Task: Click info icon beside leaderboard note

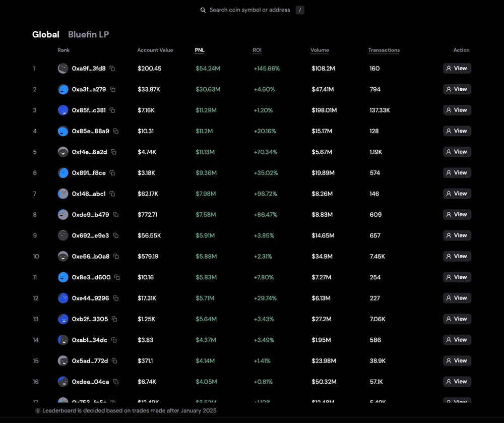Action: tap(38, 411)
